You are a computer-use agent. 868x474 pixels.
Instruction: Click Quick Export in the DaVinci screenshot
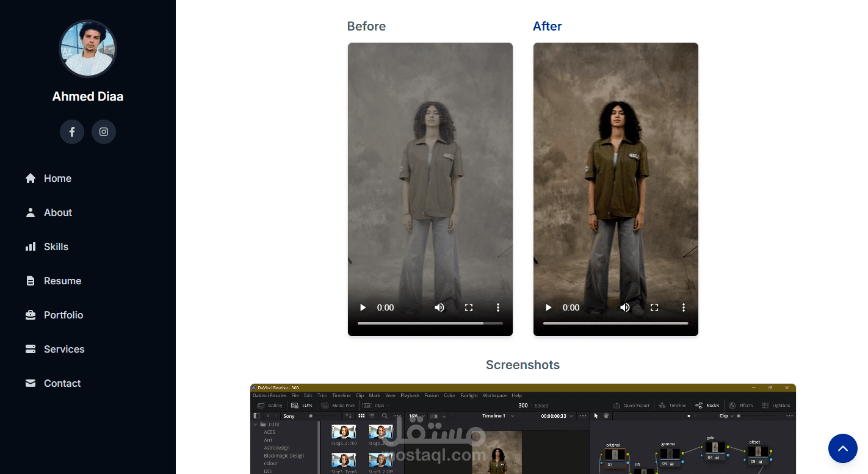[631, 405]
